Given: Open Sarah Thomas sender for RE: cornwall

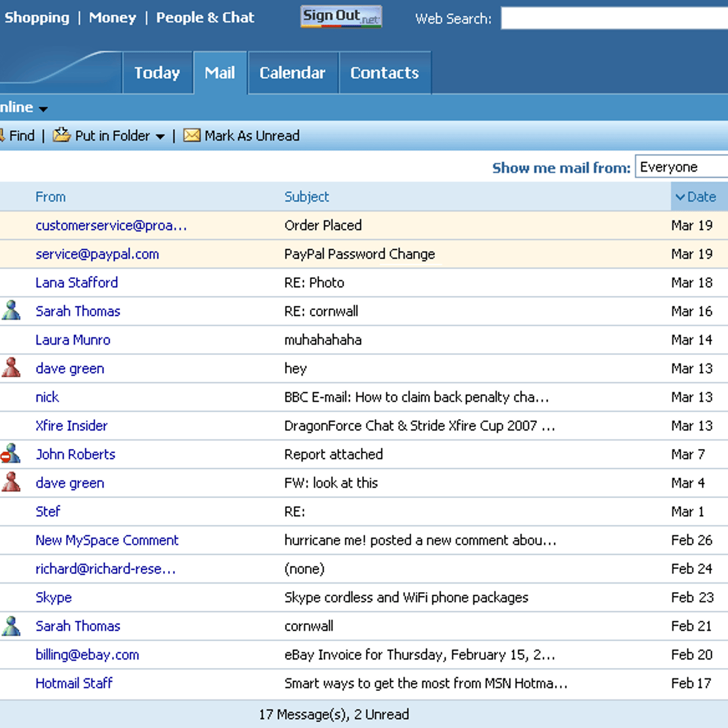Looking at the screenshot, I should 78,311.
